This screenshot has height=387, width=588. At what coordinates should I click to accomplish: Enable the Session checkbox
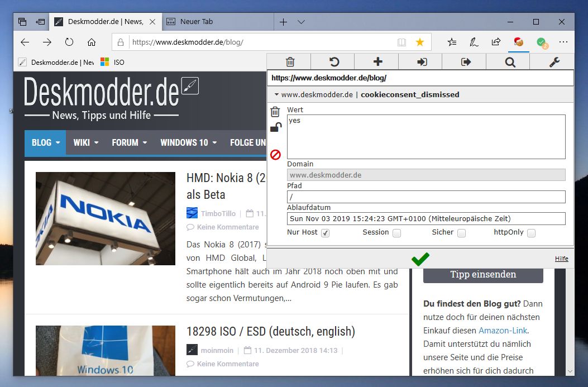(397, 233)
